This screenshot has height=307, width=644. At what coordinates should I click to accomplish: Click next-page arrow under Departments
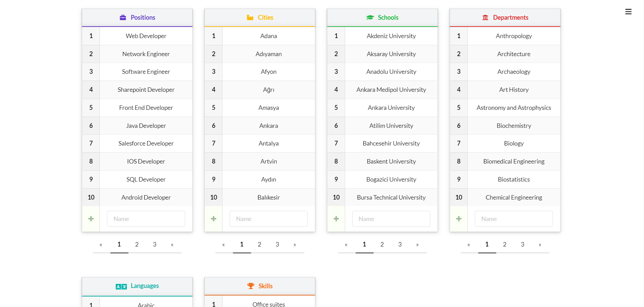point(540,244)
